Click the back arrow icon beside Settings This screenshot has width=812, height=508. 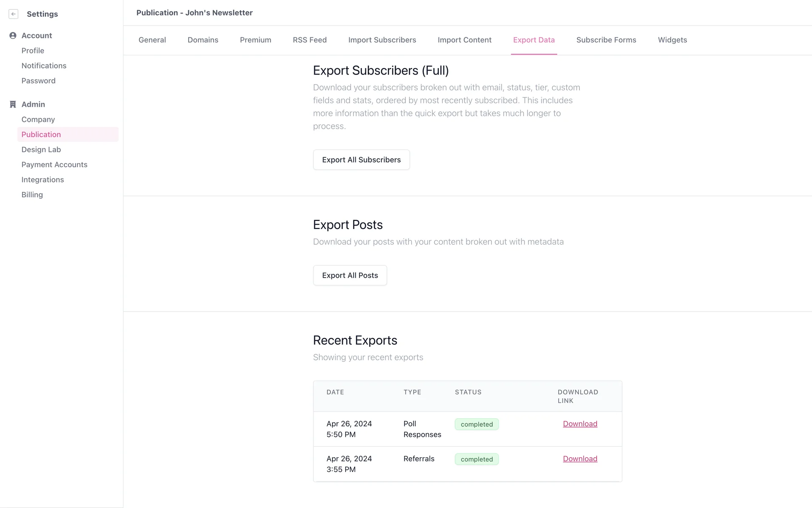[14, 14]
